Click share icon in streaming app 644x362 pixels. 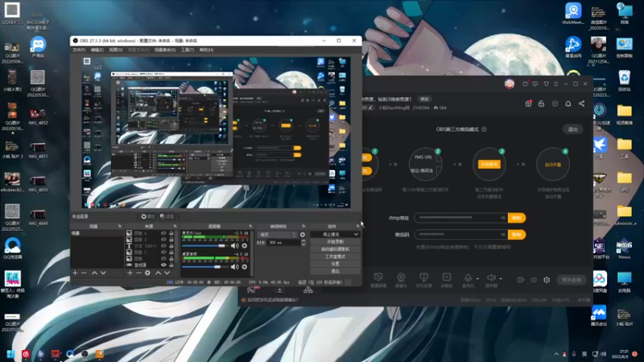(x=581, y=104)
